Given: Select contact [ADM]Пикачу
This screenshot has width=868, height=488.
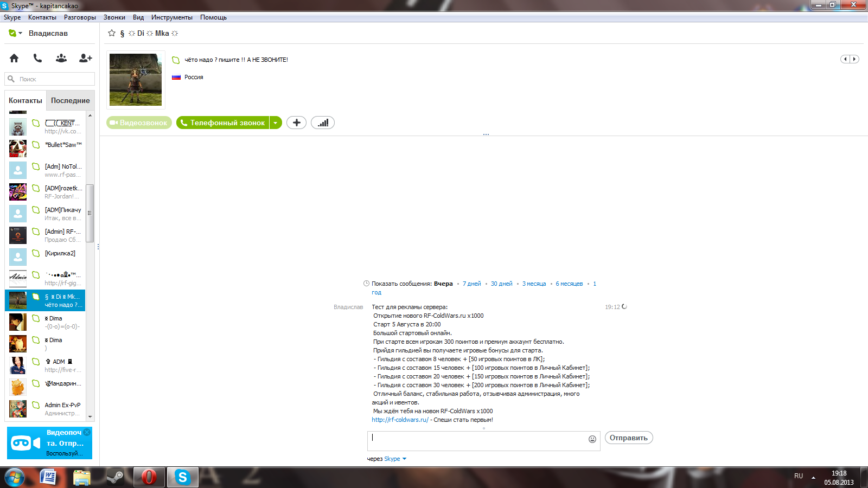Looking at the screenshot, I should pyautogui.click(x=46, y=214).
